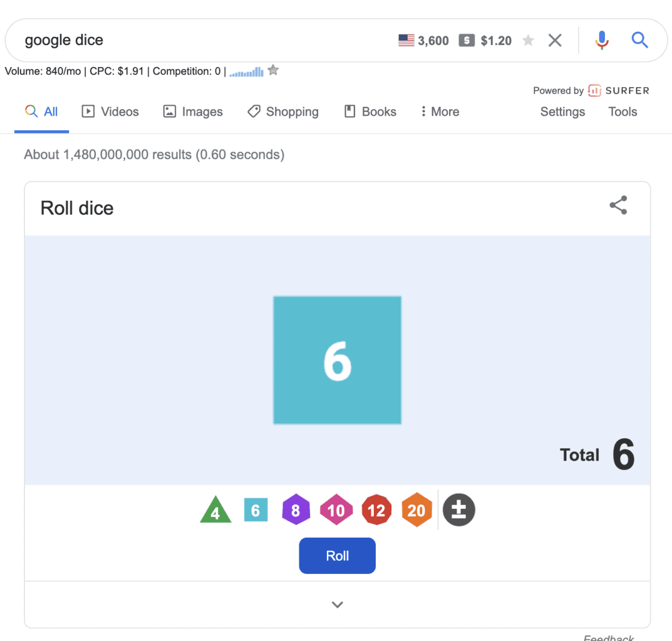Expand the dice widget with the chevron
The height and width of the screenshot is (641, 672).
pos(338,605)
